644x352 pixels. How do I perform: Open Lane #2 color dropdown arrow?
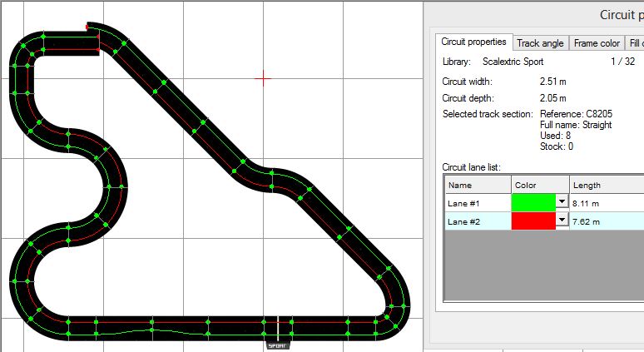[562, 221]
